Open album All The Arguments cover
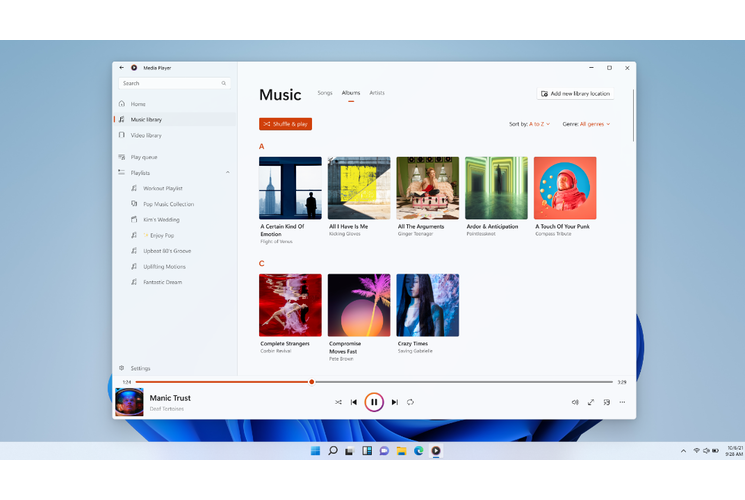Image resolution: width=745 pixels, height=500 pixels. coord(428,188)
